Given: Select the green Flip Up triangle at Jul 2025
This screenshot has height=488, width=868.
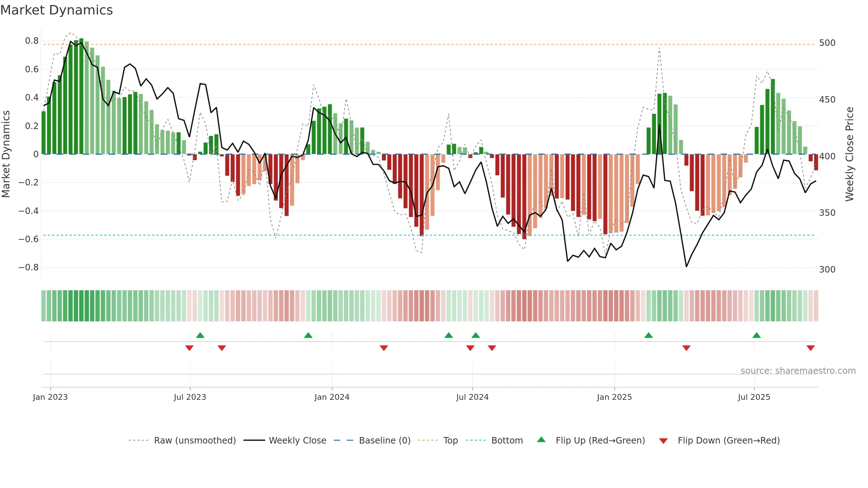Looking at the screenshot, I should tap(757, 335).
